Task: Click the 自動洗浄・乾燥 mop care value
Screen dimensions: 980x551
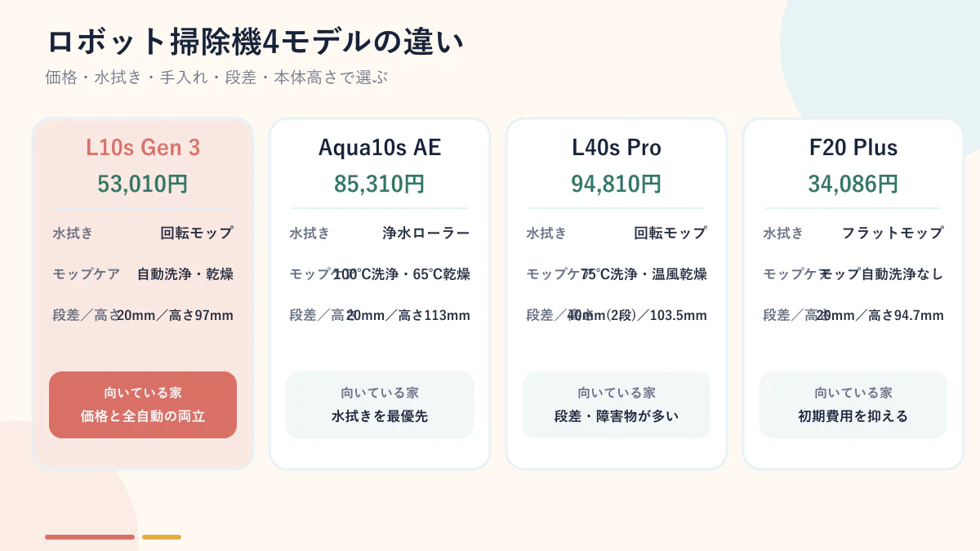Action: pyautogui.click(x=185, y=274)
